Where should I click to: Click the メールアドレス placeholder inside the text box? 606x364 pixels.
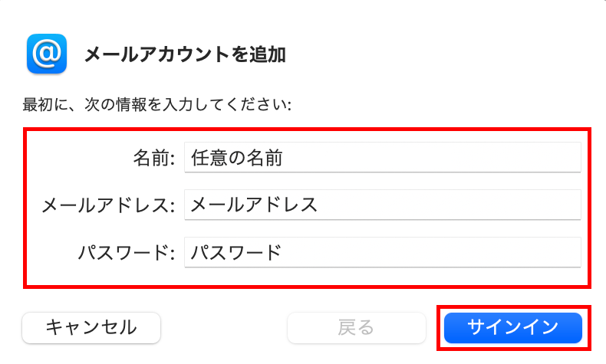pos(253,205)
